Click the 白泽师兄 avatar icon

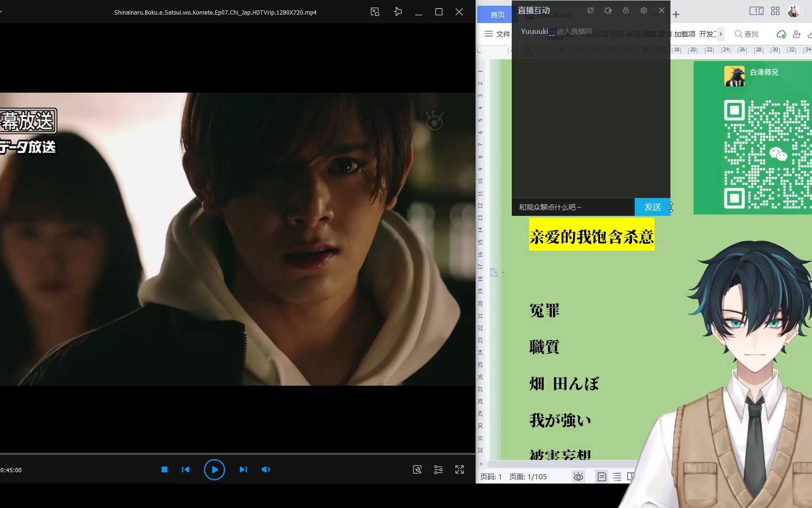tap(734, 76)
